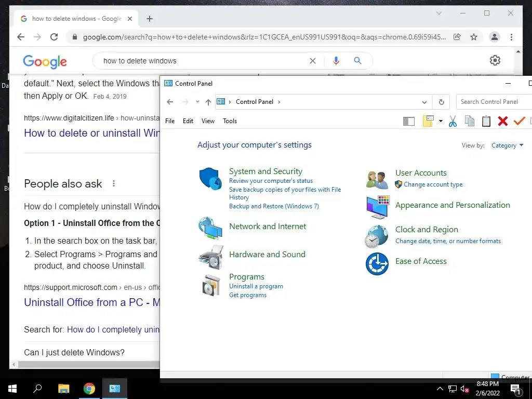Click Get programs link
Viewport: 532px width, 399px height.
[x=248, y=295]
